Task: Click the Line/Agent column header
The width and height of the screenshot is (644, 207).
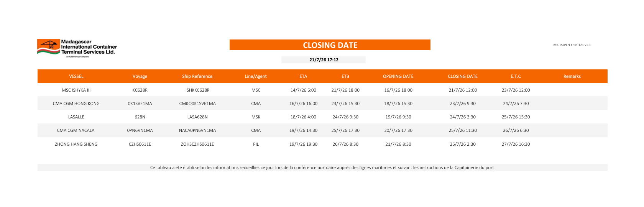Action: click(x=256, y=76)
